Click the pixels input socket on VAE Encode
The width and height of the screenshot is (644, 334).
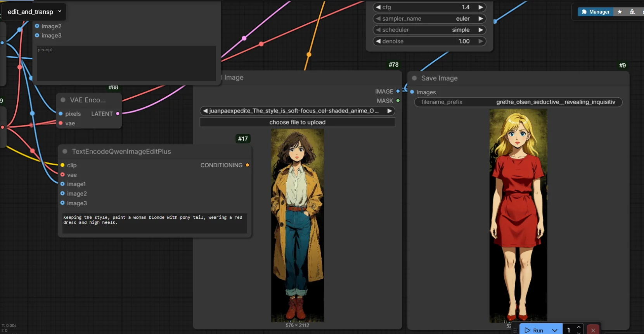[x=61, y=114]
